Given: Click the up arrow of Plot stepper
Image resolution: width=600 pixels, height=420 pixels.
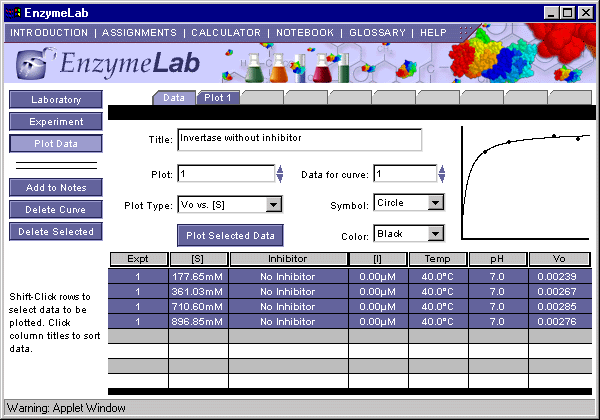Looking at the screenshot, I should click(x=280, y=169).
